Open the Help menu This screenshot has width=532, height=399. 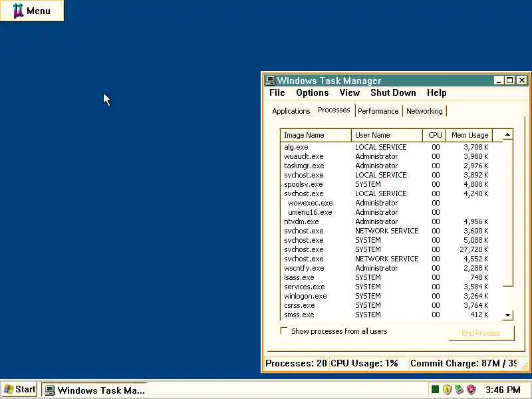[436, 92]
